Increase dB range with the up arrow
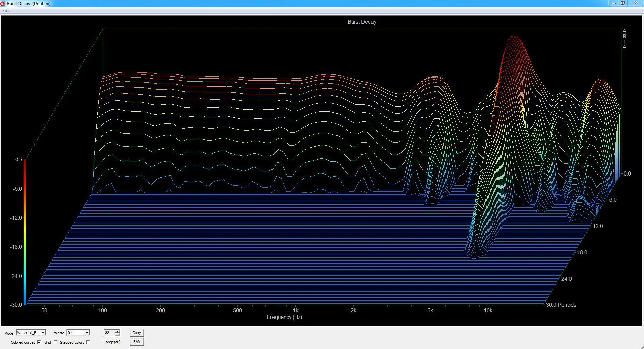This screenshot has height=349, width=644. point(117,331)
